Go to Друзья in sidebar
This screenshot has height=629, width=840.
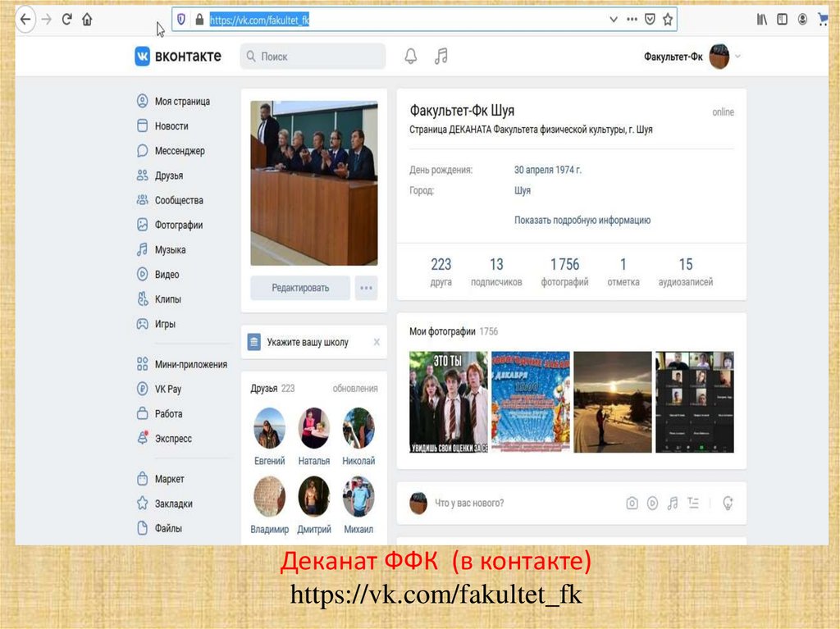click(169, 175)
